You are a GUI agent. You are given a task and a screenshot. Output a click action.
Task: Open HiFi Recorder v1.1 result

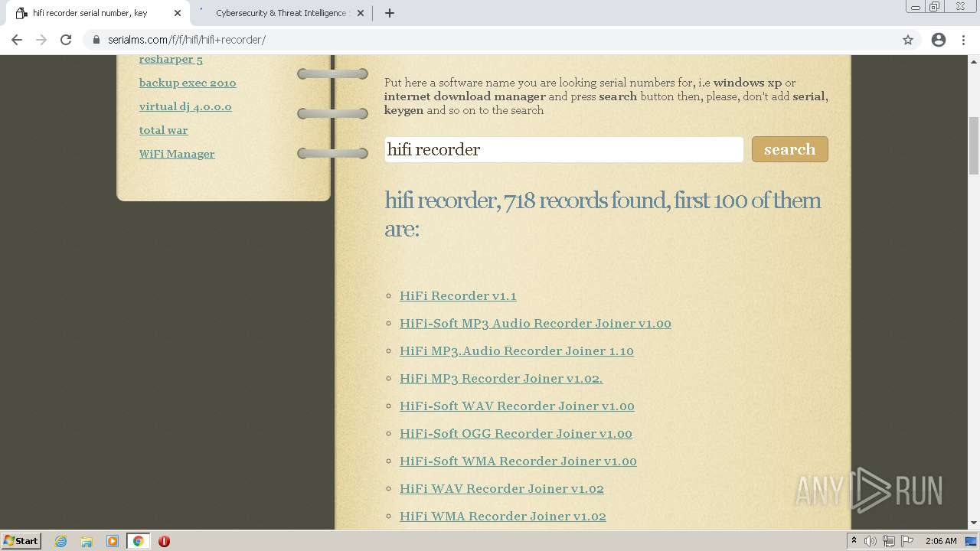458,295
